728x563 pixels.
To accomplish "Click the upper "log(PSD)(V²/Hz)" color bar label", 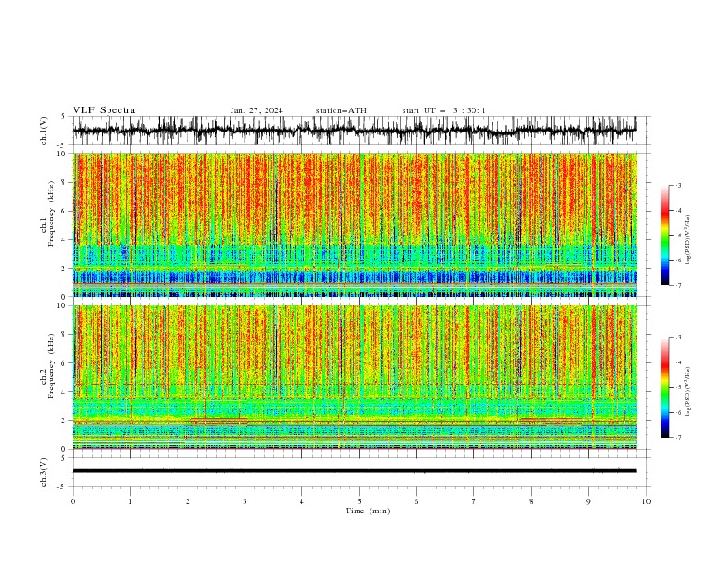I will pos(688,240).
